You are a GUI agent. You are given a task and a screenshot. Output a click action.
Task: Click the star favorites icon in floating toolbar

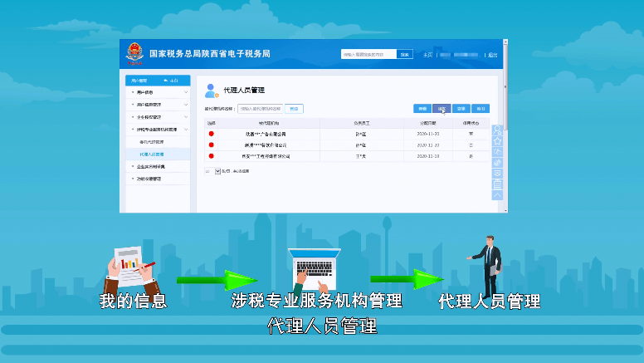tap(497, 141)
